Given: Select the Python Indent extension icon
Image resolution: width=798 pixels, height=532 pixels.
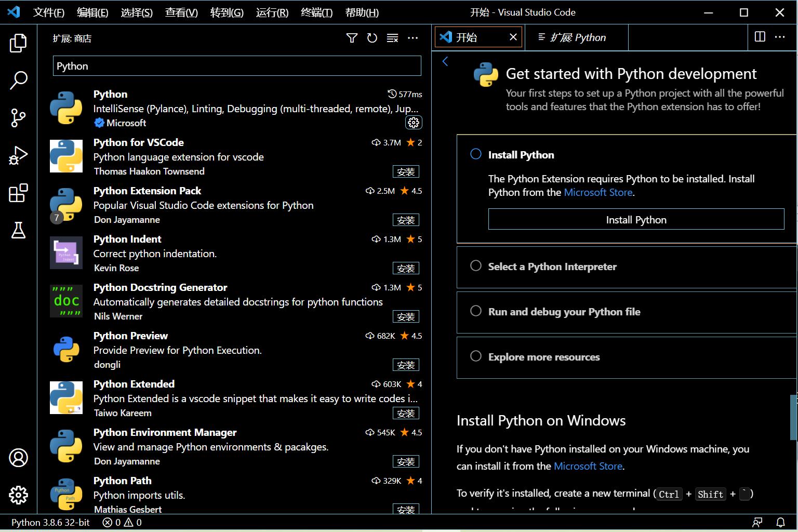Looking at the screenshot, I should click(66, 252).
